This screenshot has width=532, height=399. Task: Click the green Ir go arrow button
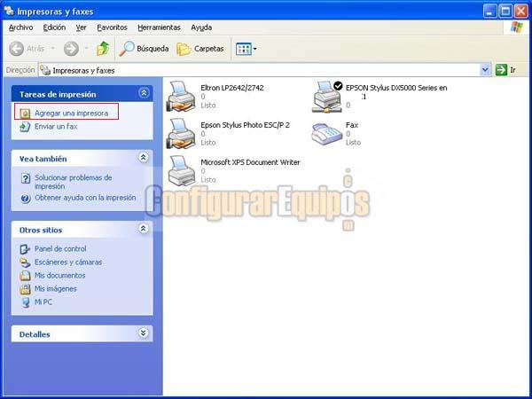[501, 70]
